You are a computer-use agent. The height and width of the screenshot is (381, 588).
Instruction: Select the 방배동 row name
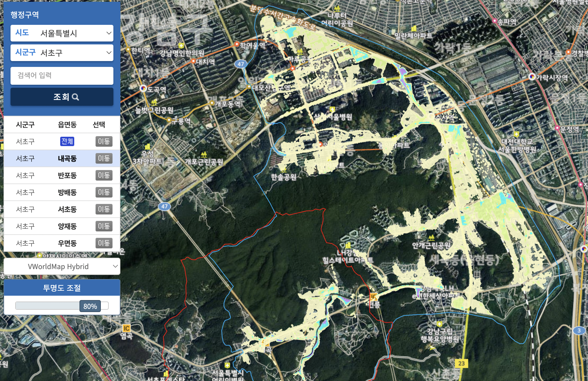[67, 192]
